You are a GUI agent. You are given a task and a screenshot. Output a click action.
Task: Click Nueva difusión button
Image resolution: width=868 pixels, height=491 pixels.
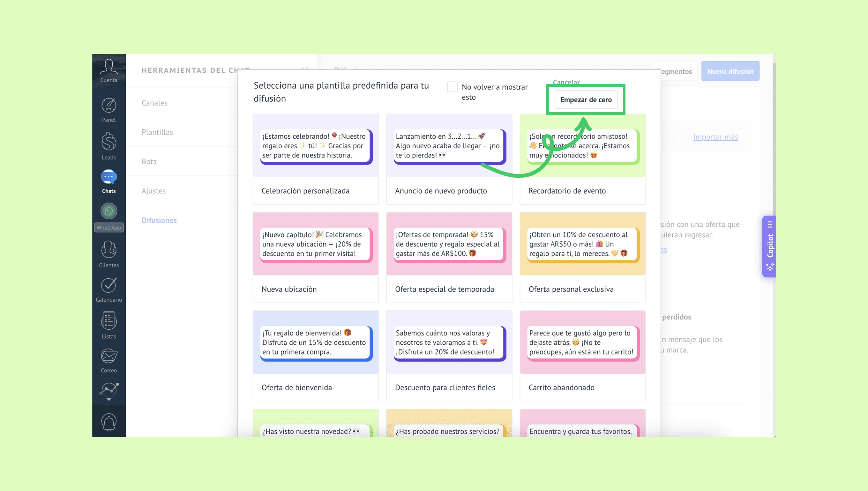pyautogui.click(x=730, y=71)
